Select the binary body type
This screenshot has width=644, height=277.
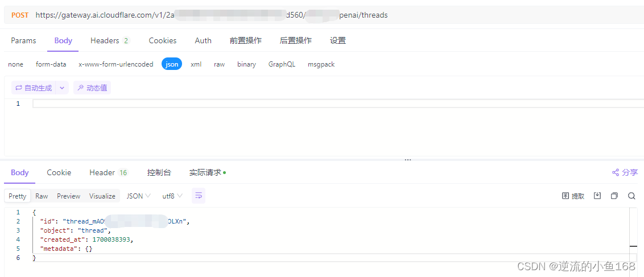[x=246, y=64]
